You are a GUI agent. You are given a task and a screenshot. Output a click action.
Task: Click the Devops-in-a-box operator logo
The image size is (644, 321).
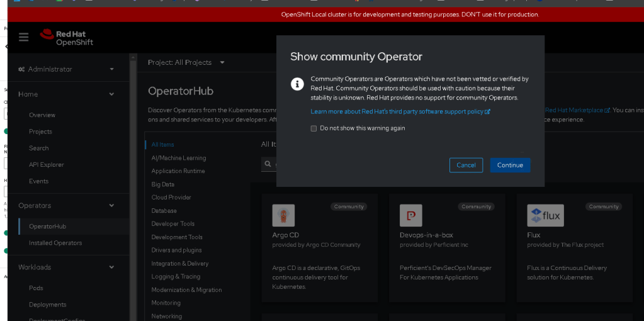pos(410,215)
